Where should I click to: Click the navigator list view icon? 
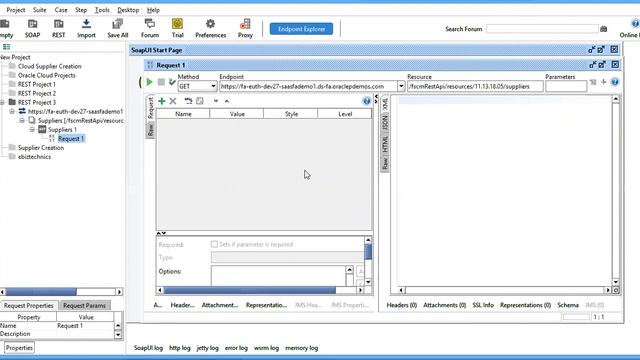pyautogui.click(x=7, y=47)
